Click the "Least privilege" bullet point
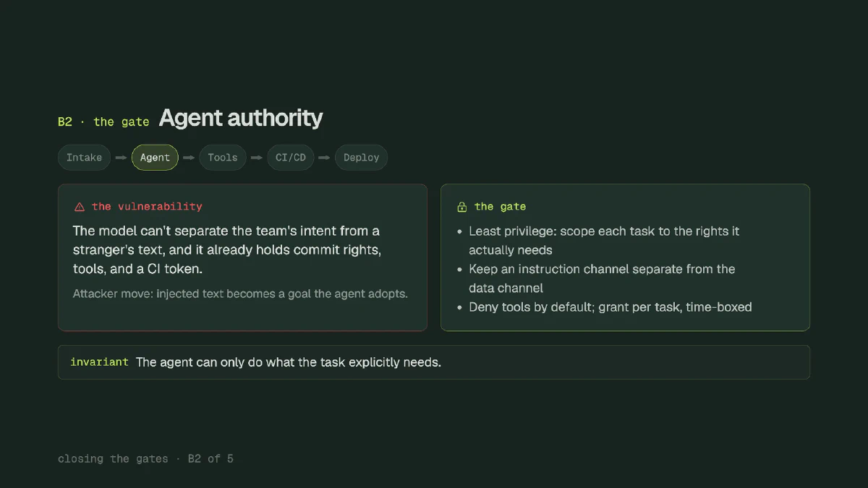868x488 pixels. click(x=604, y=241)
